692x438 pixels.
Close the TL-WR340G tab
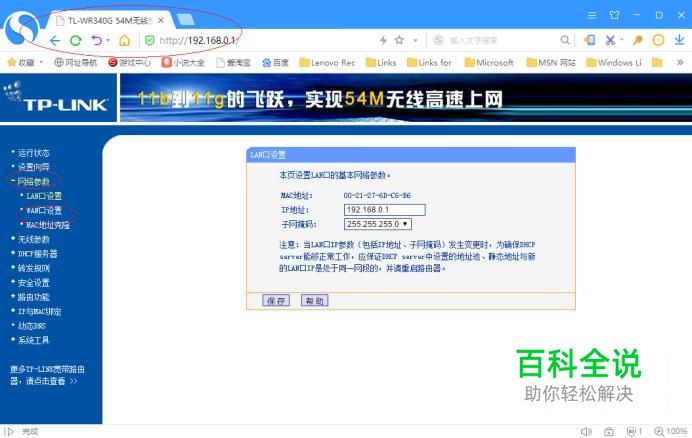click(161, 20)
